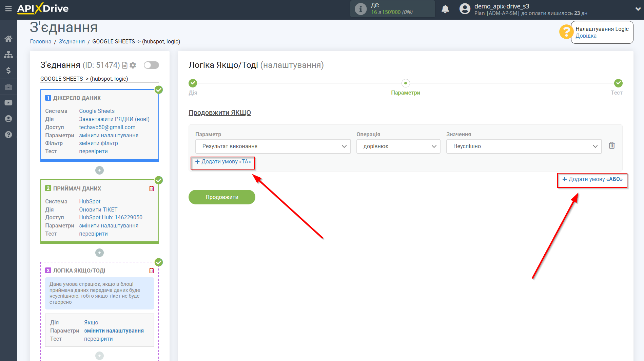Click the Продовжити button
This screenshot has width=644, height=361.
222,197
